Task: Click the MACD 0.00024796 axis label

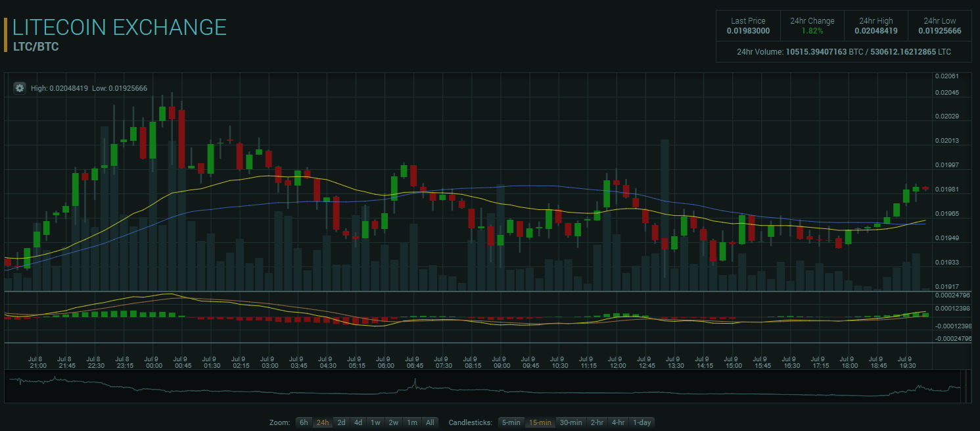Action: click(953, 296)
